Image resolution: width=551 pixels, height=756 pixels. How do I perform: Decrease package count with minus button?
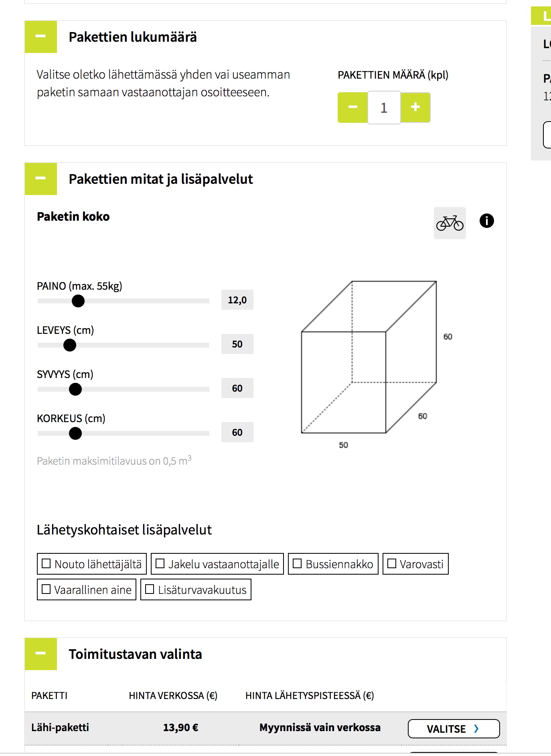click(352, 107)
